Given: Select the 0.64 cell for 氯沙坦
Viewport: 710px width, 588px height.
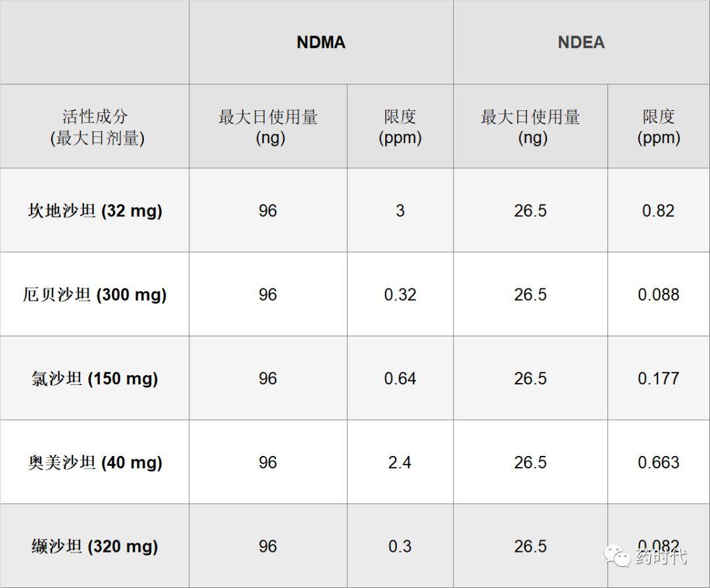Looking at the screenshot, I should click(x=400, y=378).
